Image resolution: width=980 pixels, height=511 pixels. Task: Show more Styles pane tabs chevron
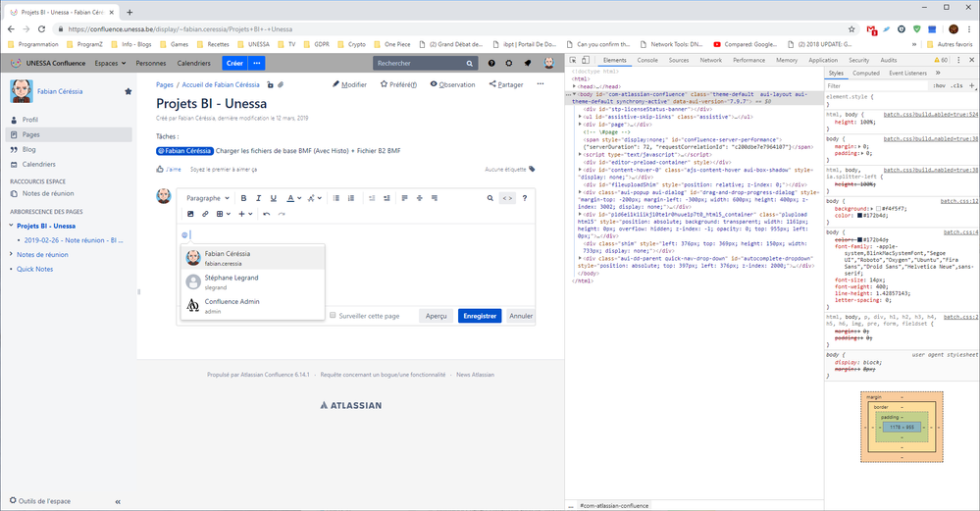point(938,74)
